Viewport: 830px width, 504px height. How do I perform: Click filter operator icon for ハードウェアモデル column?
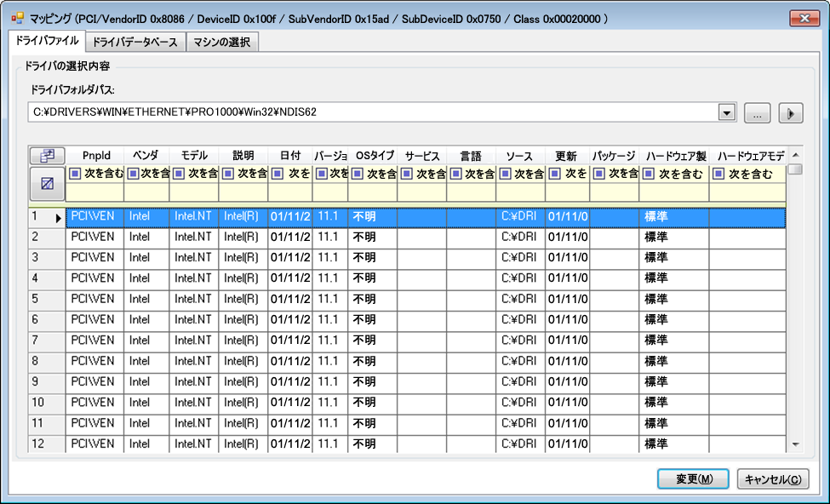(x=719, y=175)
